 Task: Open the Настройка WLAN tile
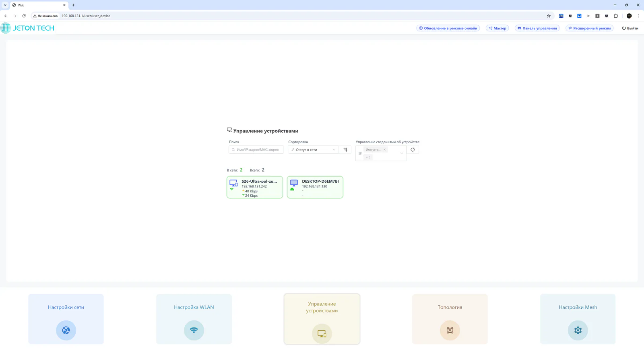194,319
